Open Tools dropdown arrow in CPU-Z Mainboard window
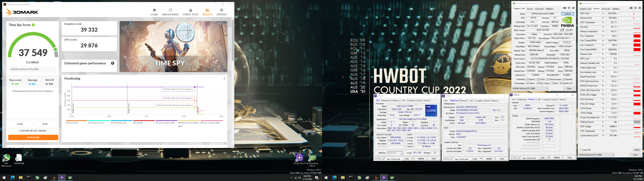 tap(480, 159)
